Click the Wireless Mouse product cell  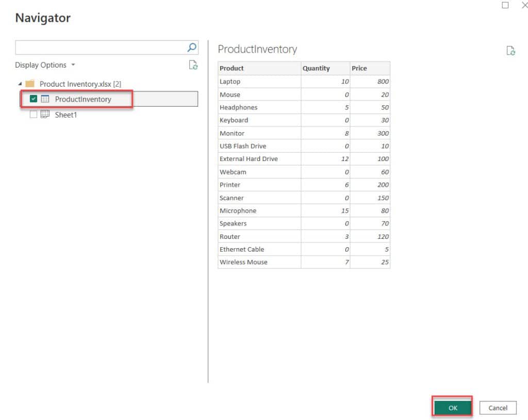(259, 262)
